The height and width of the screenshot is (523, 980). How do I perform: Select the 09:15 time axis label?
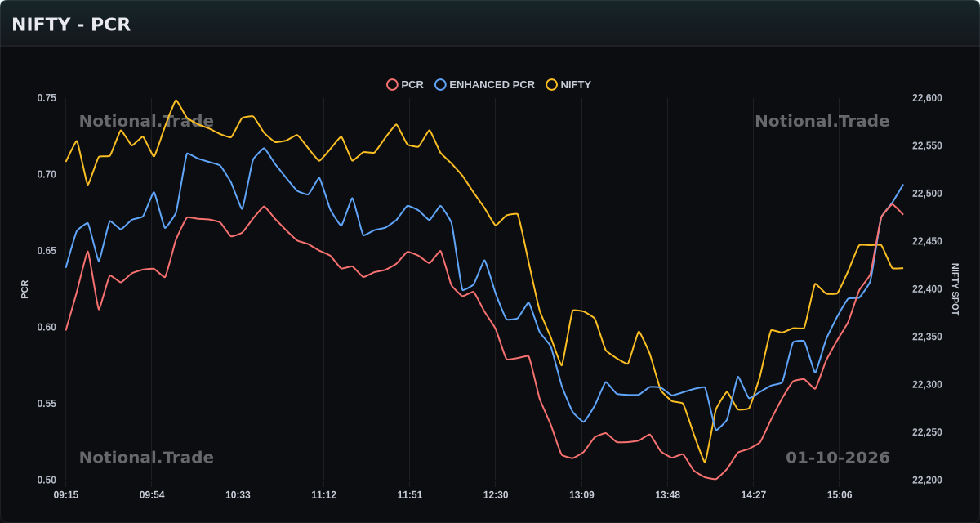pyautogui.click(x=66, y=495)
